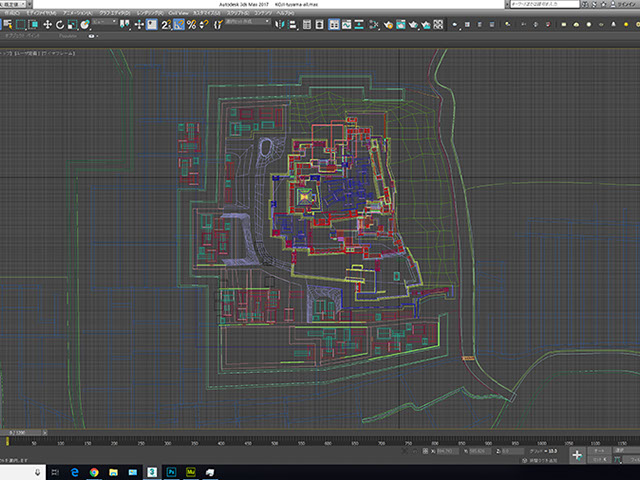
Task: Enable the Angle Snap toggle
Action: tap(178, 24)
